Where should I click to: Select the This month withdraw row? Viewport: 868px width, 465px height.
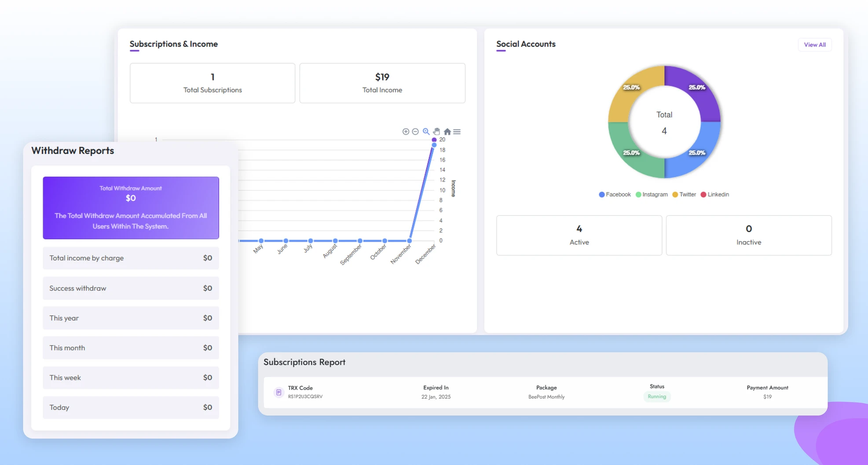131,348
